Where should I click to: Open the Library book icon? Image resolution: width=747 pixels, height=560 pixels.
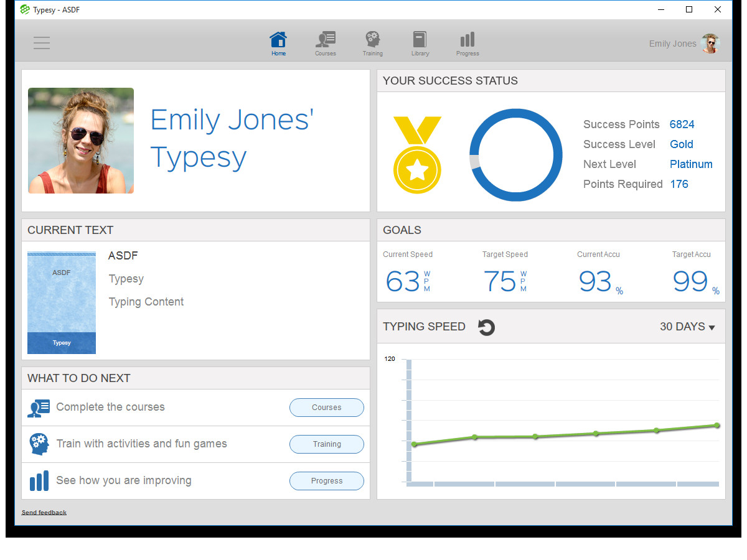[420, 44]
